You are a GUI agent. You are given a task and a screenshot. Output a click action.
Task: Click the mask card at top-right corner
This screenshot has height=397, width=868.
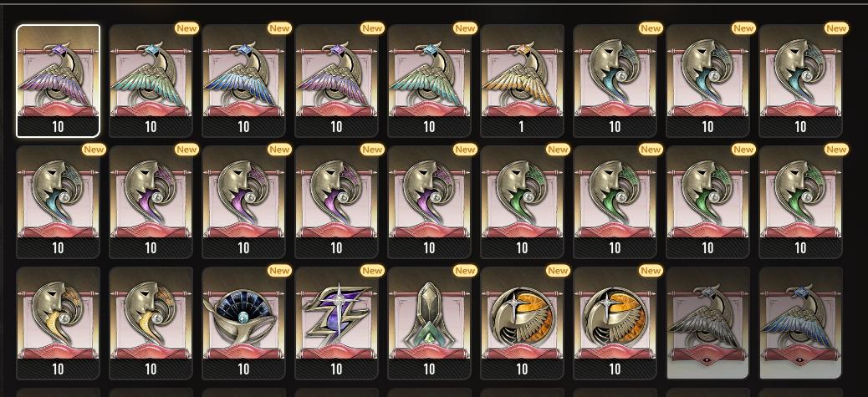click(x=800, y=81)
